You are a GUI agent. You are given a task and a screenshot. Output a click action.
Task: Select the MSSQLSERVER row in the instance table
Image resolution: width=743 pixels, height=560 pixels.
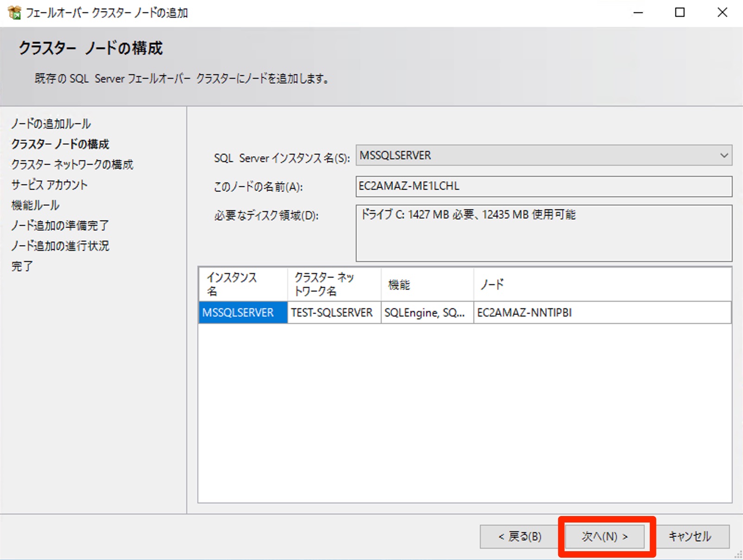[242, 312]
